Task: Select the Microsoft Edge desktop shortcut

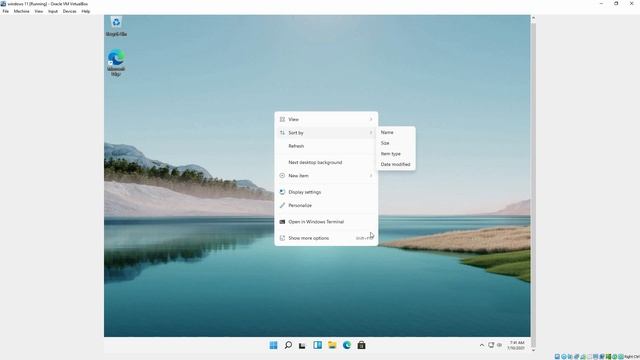Action: (x=116, y=62)
